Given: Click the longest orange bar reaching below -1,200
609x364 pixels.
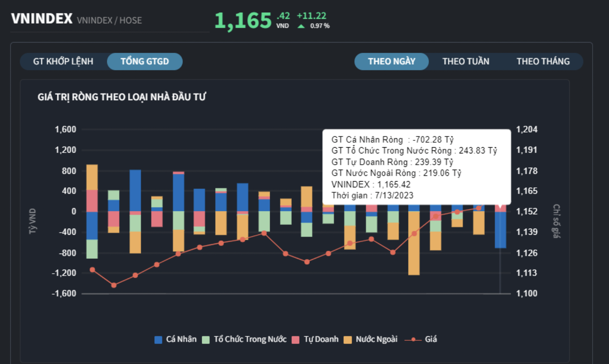Looking at the screenshot, I should [414, 243].
